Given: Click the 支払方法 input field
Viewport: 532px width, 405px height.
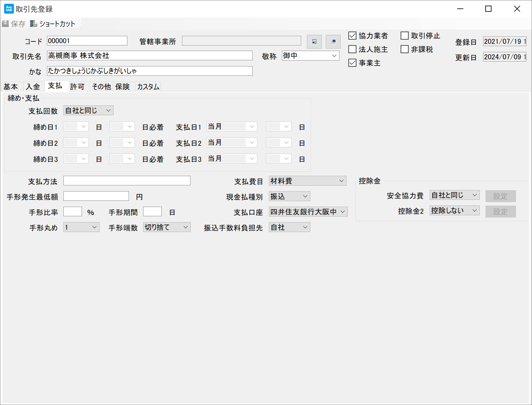Looking at the screenshot, I should (126, 181).
